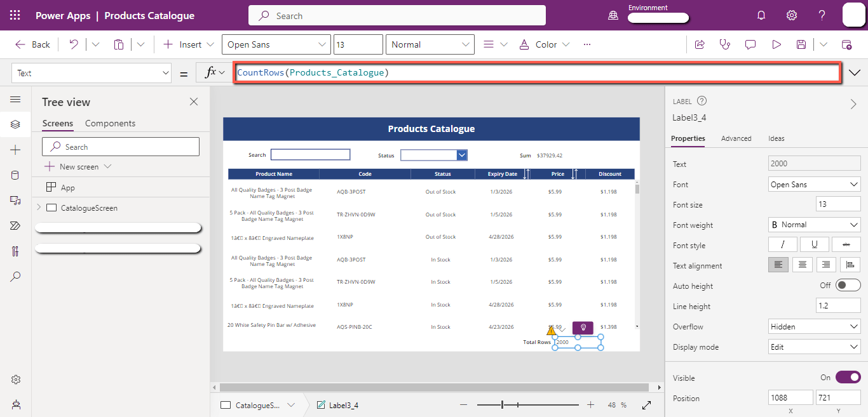Open the Insert plus sidebar icon

(15, 150)
